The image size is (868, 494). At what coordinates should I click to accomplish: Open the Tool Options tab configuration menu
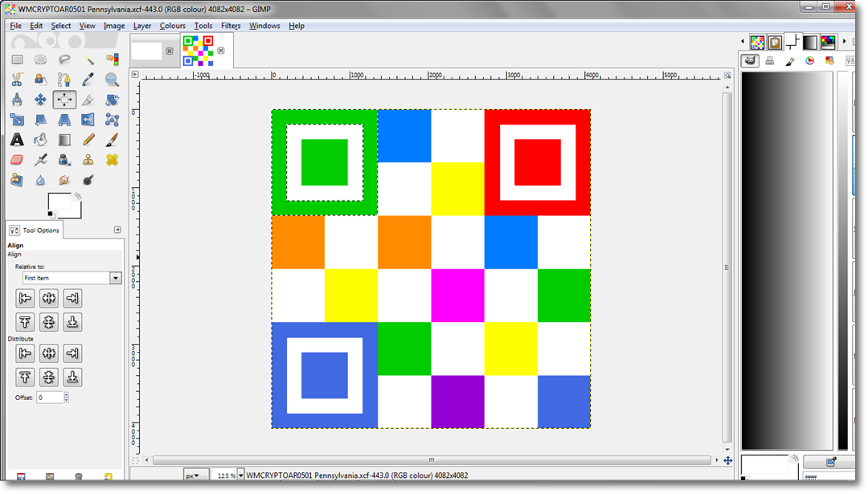(x=117, y=230)
